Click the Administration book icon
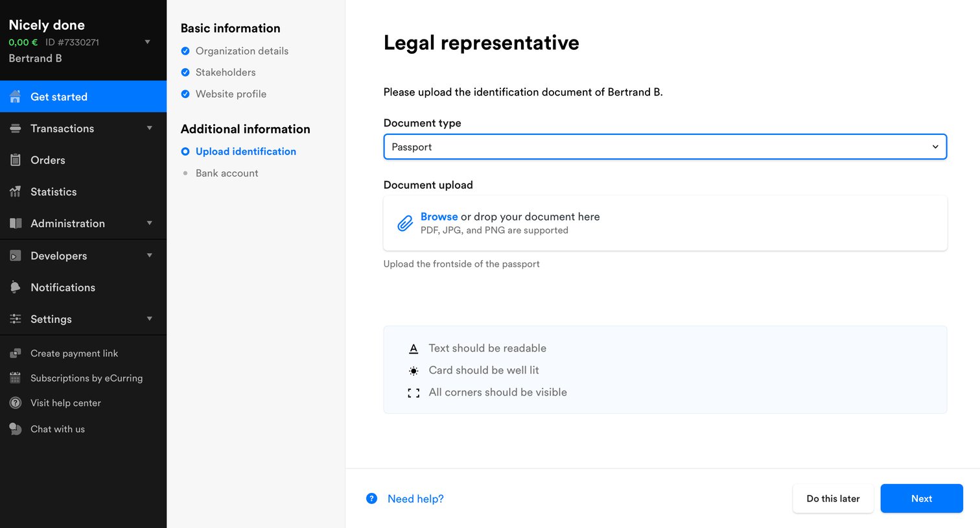 tap(16, 223)
